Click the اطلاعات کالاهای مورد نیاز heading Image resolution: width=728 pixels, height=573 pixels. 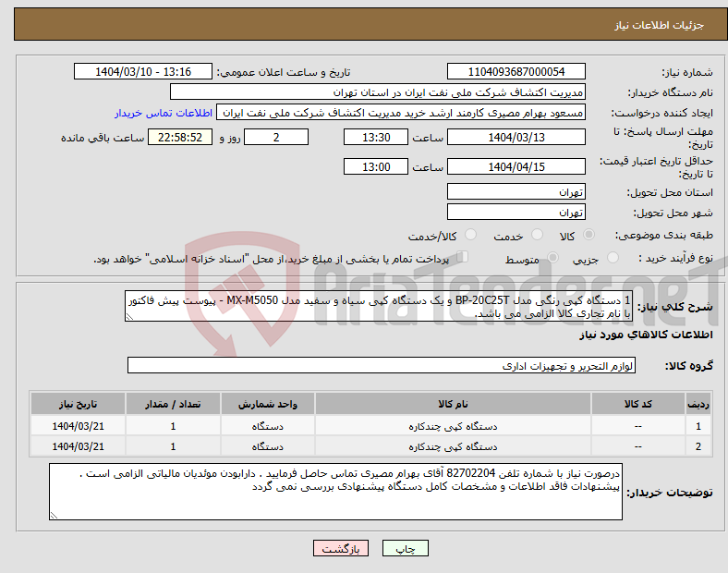click(x=646, y=335)
